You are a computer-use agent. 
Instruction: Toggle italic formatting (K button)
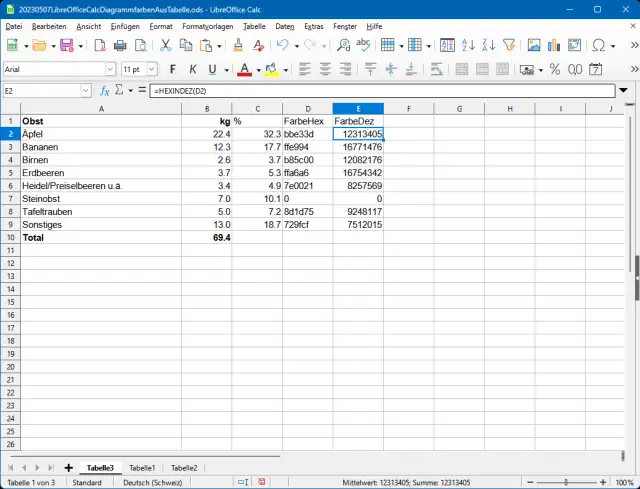pyautogui.click(x=192, y=69)
